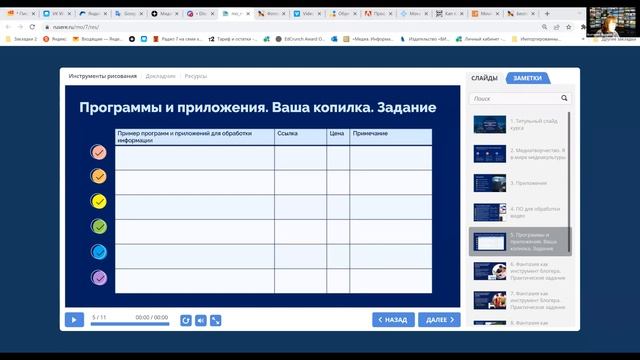The height and width of the screenshot is (360, 640).
Task: Open slide 1 Титульный слайд thumbnail
Action: pos(489,124)
